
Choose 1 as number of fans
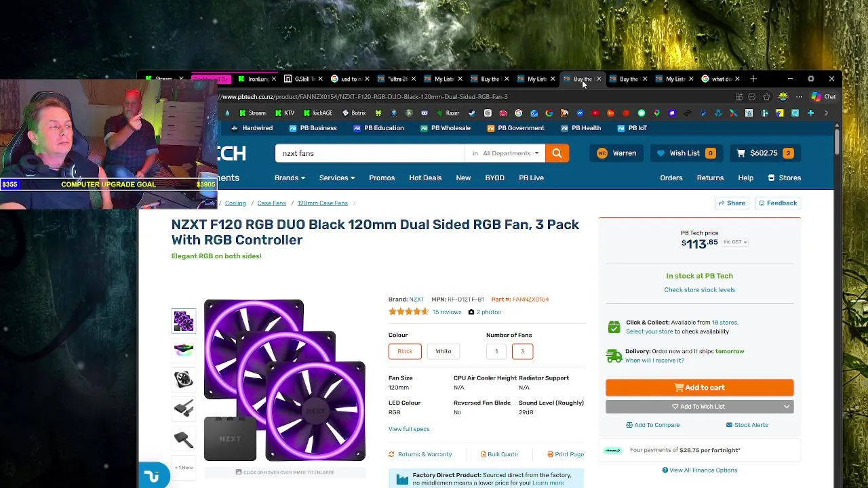click(496, 351)
